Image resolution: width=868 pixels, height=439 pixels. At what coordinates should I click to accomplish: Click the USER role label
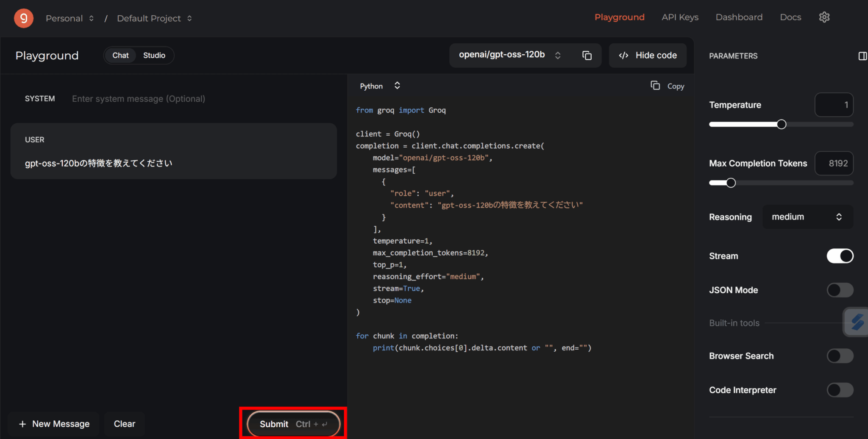[34, 140]
